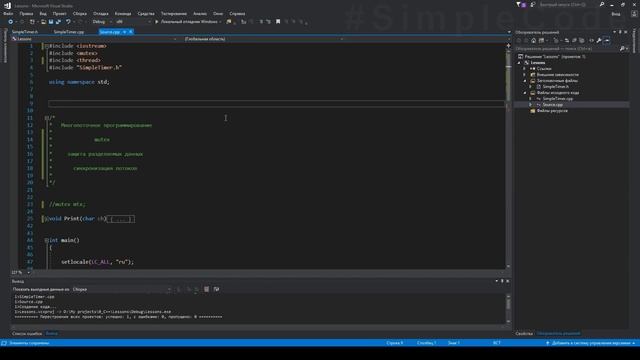This screenshot has height=360, width=640.
Task: Collapse the header files folder node
Action: [x=525, y=81]
